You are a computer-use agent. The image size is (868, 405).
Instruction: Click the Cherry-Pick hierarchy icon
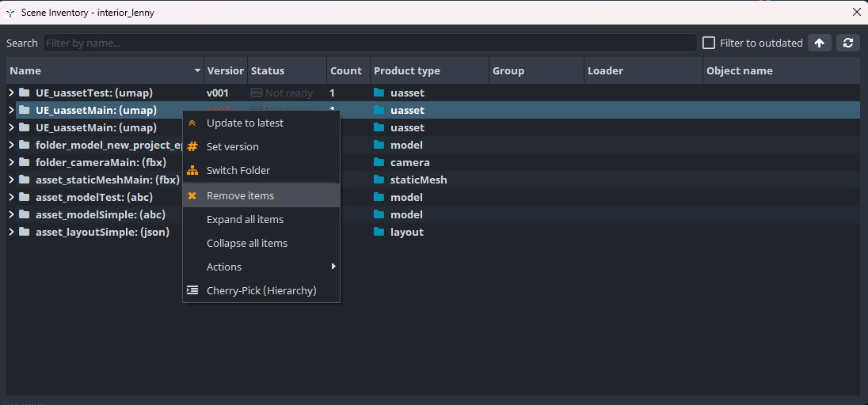point(192,290)
